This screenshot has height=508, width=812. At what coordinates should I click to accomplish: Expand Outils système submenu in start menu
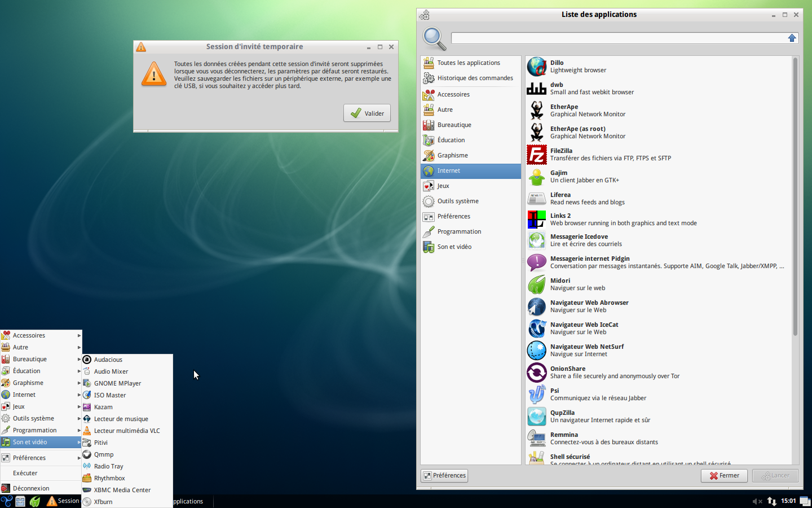(x=41, y=418)
